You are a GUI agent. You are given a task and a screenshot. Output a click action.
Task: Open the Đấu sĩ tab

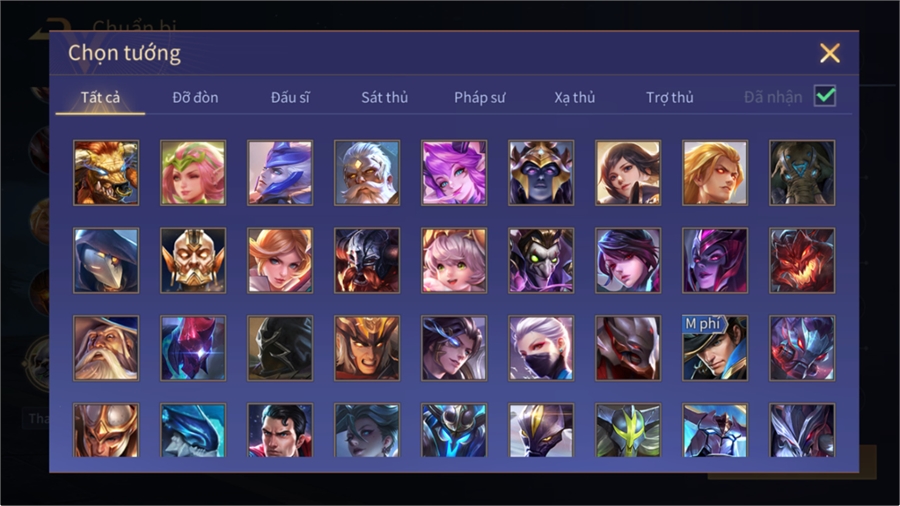coord(290,98)
